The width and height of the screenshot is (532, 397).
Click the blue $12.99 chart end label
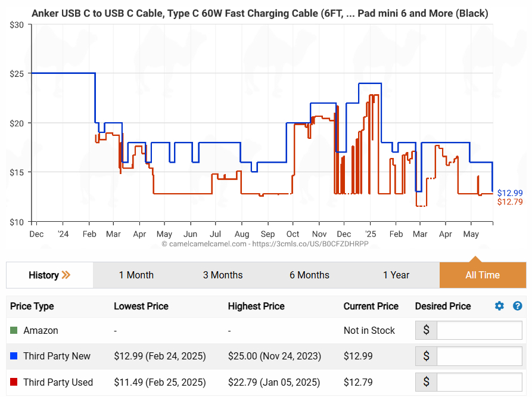pyautogui.click(x=510, y=193)
